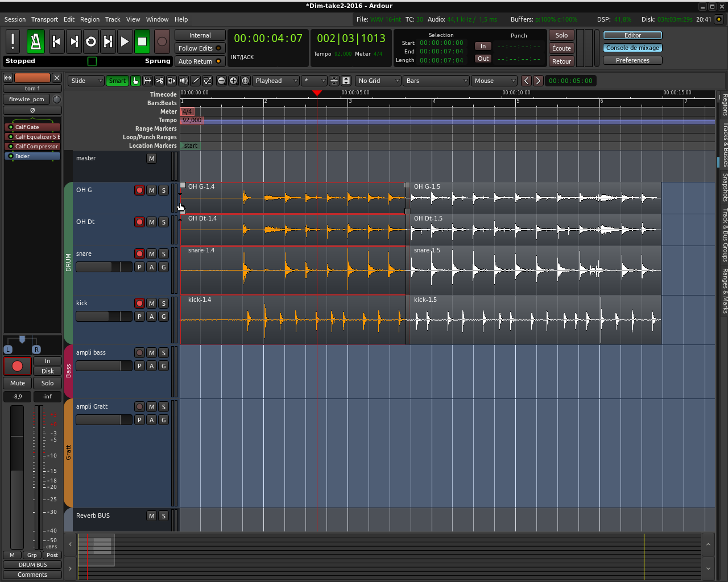Toggle the metronome click
Viewport: 728px width, 582px height.
pos(36,41)
